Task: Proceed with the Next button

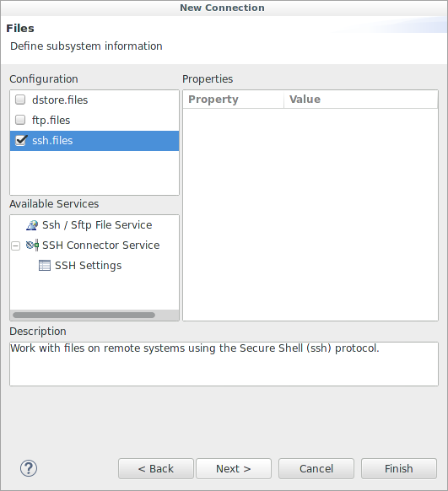Action: (234, 469)
